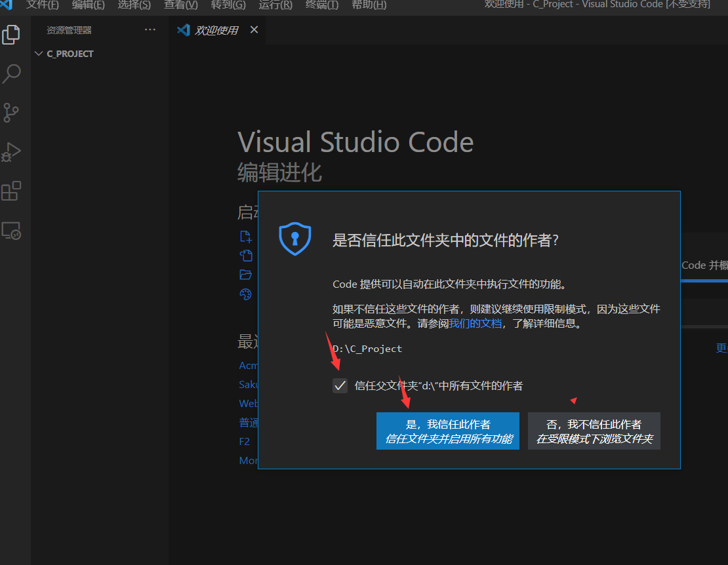Open the 编辑(E) menu
The width and height of the screenshot is (728, 565).
[89, 5]
